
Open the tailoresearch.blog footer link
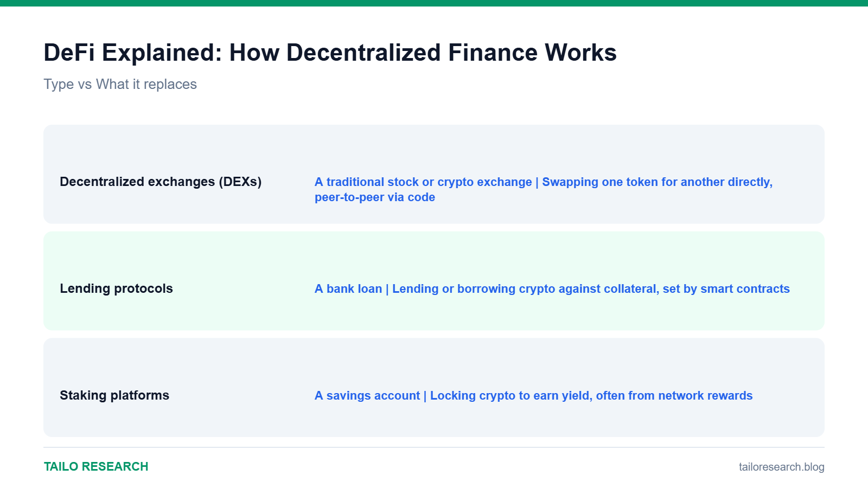pyautogui.click(x=781, y=466)
